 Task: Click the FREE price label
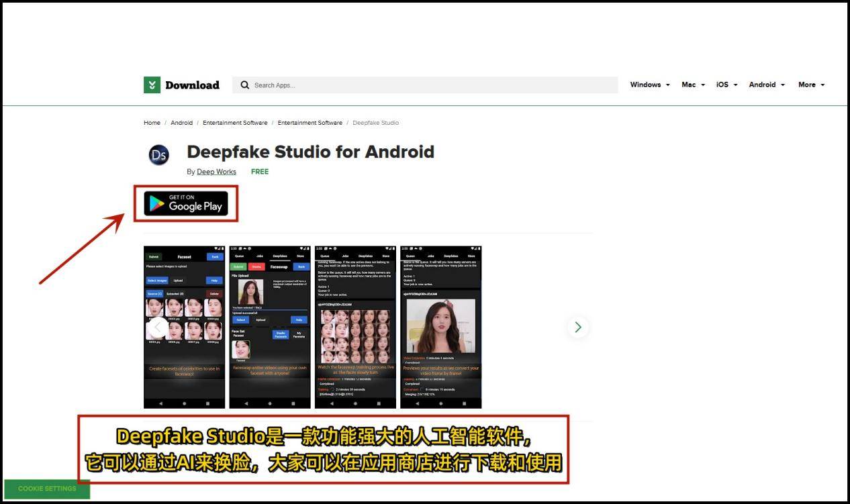pyautogui.click(x=260, y=172)
